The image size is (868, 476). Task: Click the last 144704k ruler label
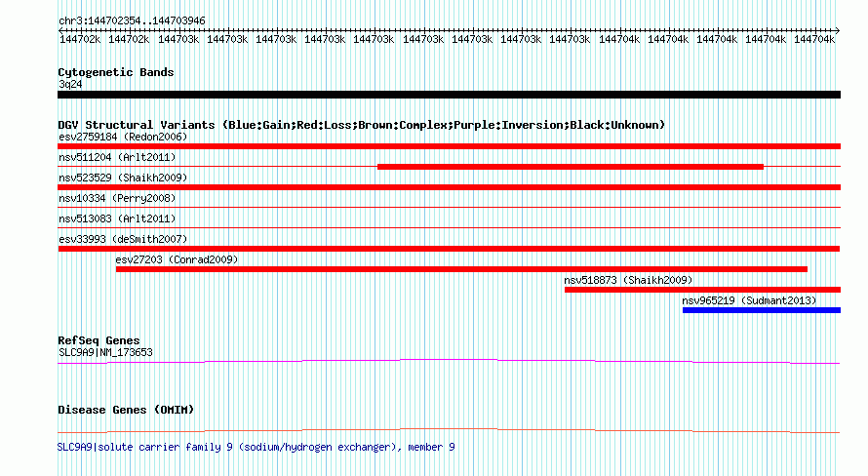814,39
